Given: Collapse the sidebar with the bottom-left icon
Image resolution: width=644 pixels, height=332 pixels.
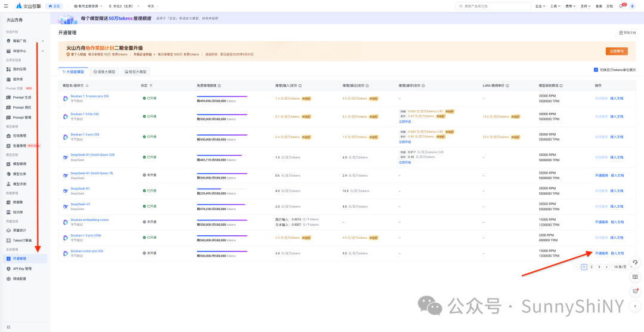Looking at the screenshot, I should coord(8,327).
